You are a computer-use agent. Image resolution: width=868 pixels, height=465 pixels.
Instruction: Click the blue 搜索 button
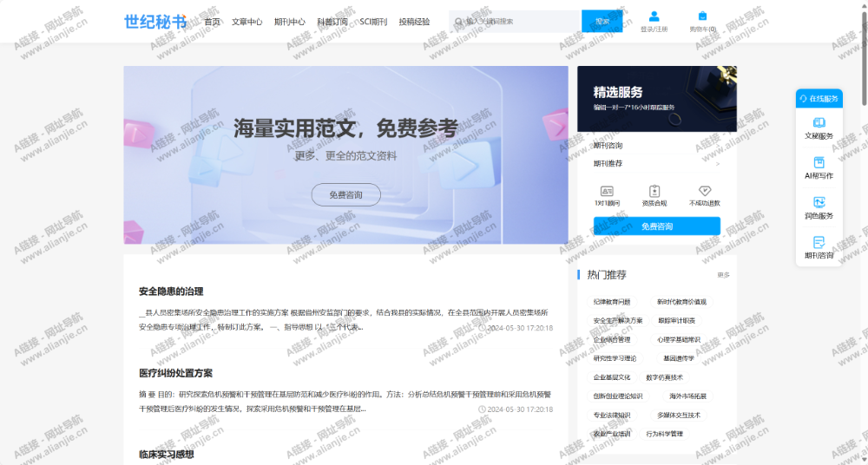pos(602,22)
